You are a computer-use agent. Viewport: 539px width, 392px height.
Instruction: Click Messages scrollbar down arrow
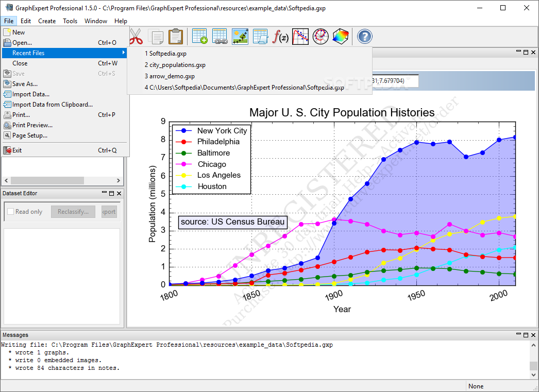click(x=533, y=375)
